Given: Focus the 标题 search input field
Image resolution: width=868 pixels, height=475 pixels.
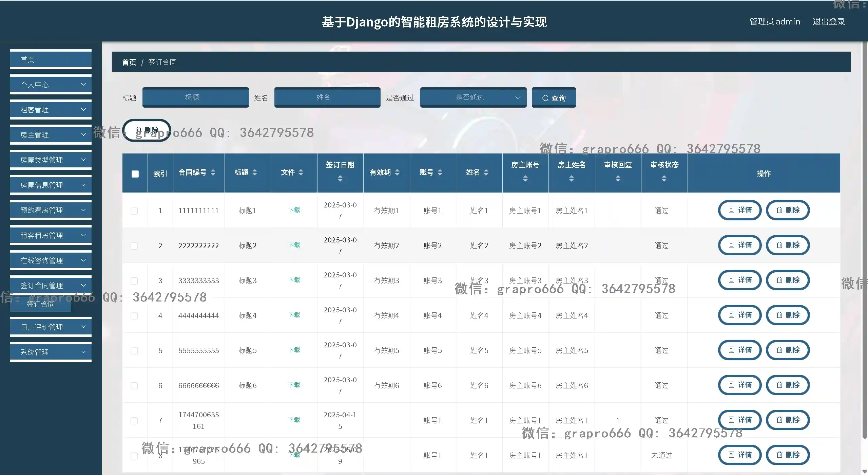Looking at the screenshot, I should click(195, 97).
